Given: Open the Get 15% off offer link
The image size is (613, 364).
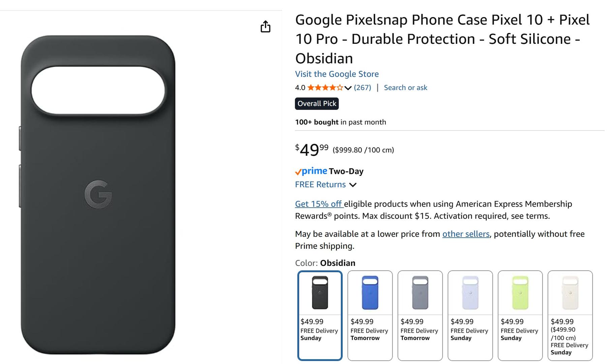Looking at the screenshot, I should click(319, 204).
